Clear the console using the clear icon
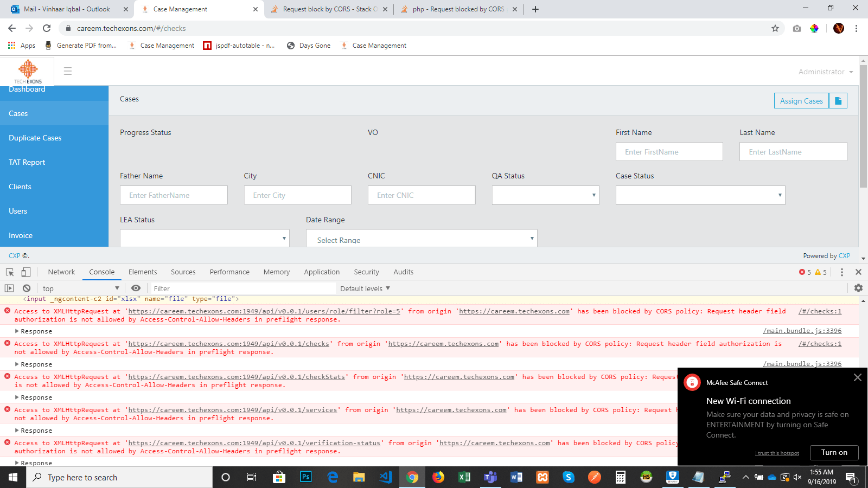868x488 pixels. (26, 288)
